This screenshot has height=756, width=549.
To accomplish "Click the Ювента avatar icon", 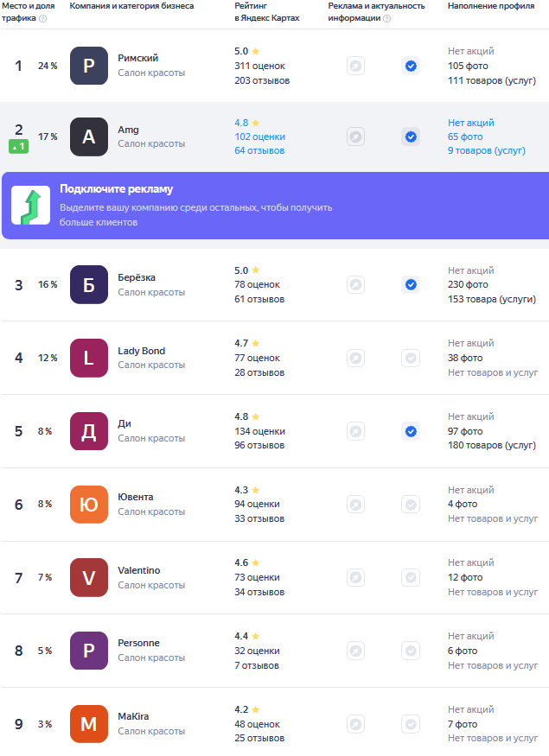I will pyautogui.click(x=89, y=505).
